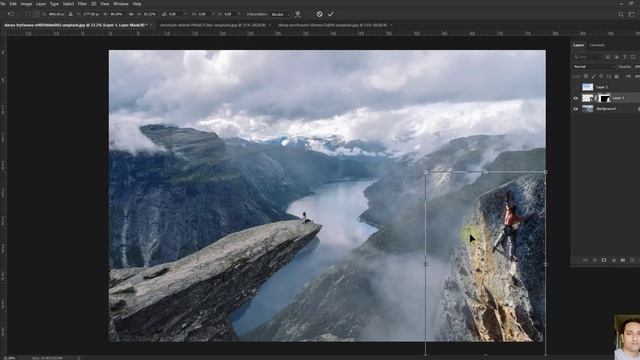Lock transparent pixels icon in Layers panel
Image resolution: width=640 pixels, height=360 pixels.
[586, 76]
